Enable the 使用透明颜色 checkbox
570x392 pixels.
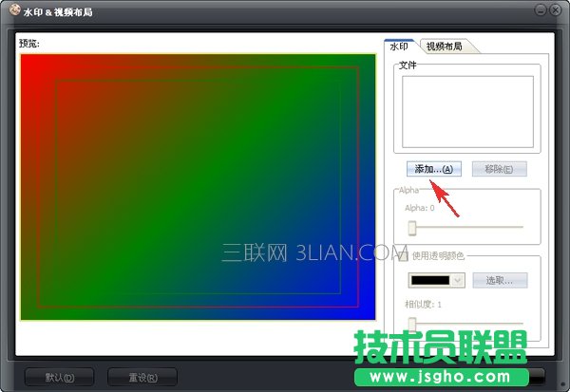(403, 256)
